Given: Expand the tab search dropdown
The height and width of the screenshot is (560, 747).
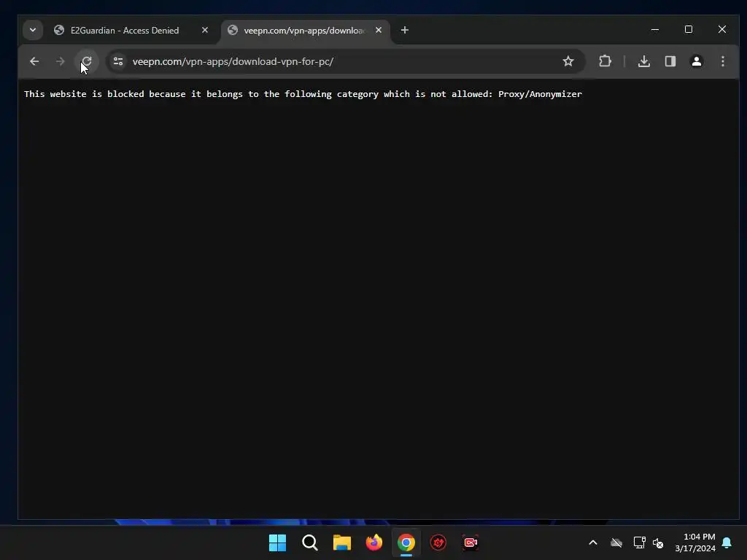Looking at the screenshot, I should (33, 30).
